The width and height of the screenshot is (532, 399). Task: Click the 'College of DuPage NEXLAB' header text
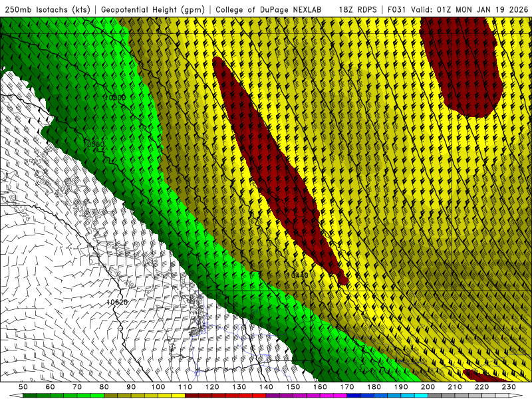pyautogui.click(x=269, y=9)
